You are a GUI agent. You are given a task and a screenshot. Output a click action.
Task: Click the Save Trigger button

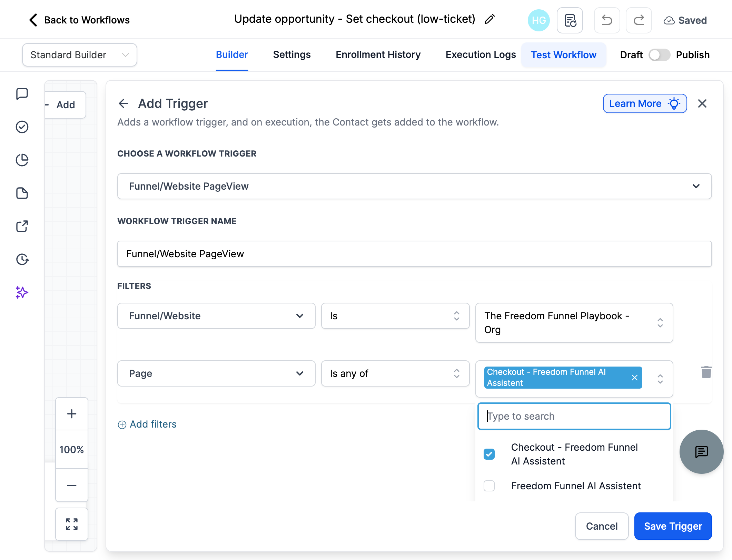point(673,526)
